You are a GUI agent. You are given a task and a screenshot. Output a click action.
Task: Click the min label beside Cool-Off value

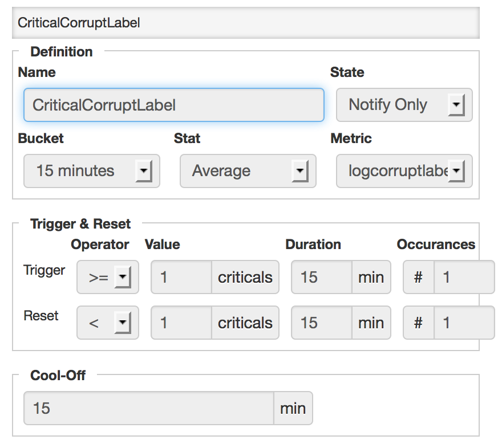pyautogui.click(x=293, y=408)
